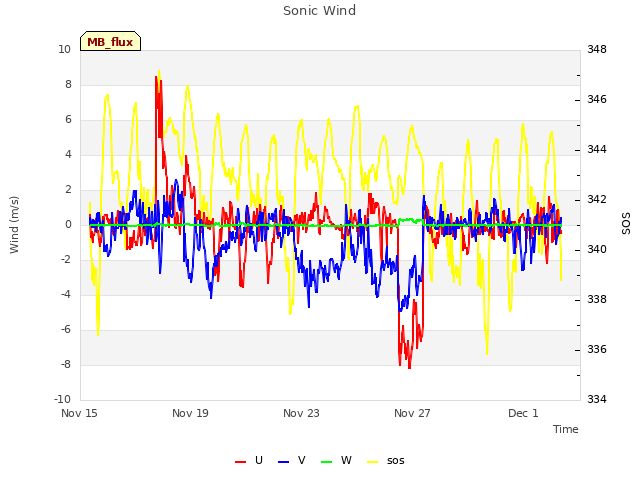
Task: Click the yellow sos legend color marker
Action: (373, 462)
